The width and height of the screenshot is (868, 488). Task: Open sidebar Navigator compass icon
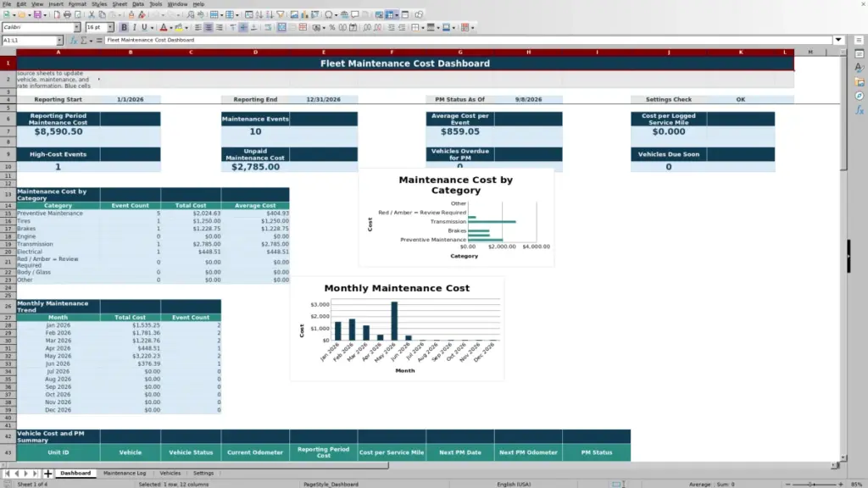[x=860, y=96]
